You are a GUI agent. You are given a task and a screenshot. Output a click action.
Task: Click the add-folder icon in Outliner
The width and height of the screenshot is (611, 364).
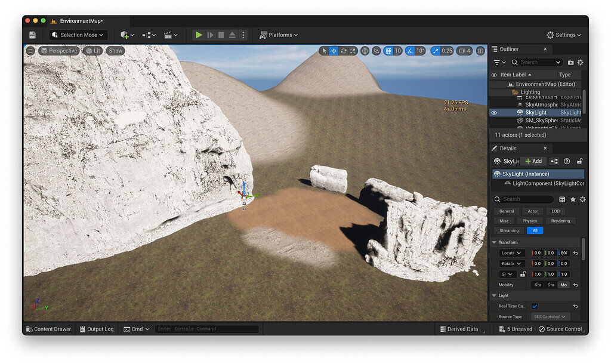click(570, 62)
